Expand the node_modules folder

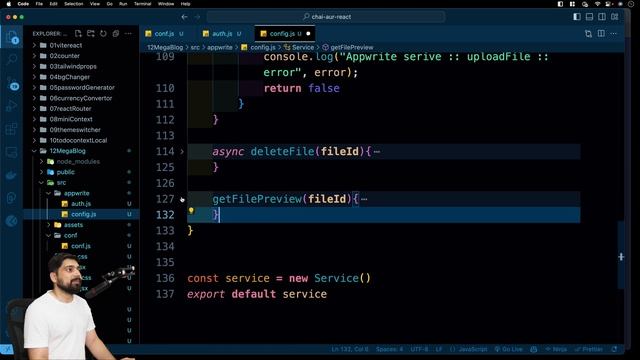click(78, 161)
